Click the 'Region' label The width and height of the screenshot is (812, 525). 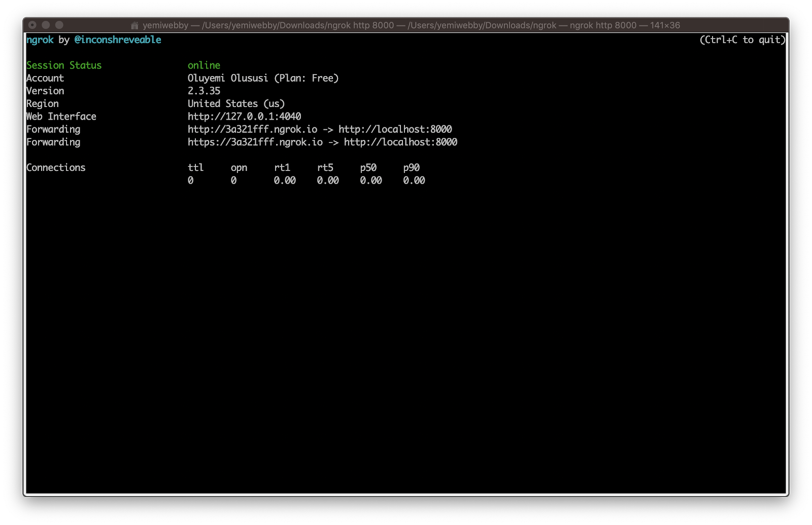pos(43,104)
